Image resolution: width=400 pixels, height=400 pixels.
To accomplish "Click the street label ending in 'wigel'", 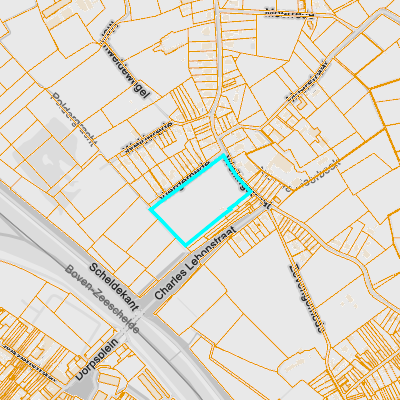I will point(126,60).
